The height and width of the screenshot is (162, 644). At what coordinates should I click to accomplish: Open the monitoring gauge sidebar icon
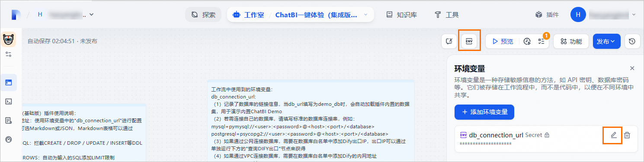coord(9,140)
